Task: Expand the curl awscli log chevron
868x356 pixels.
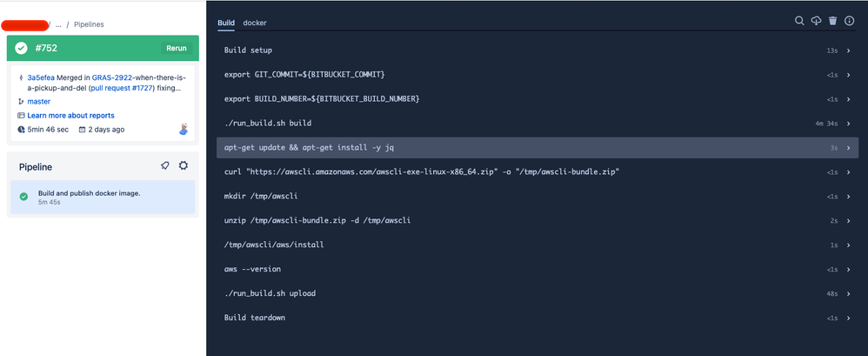Action: 848,172
